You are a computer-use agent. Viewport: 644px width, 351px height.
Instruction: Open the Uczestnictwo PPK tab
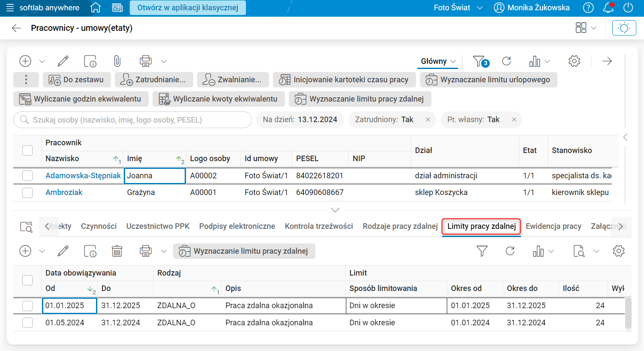[158, 226]
